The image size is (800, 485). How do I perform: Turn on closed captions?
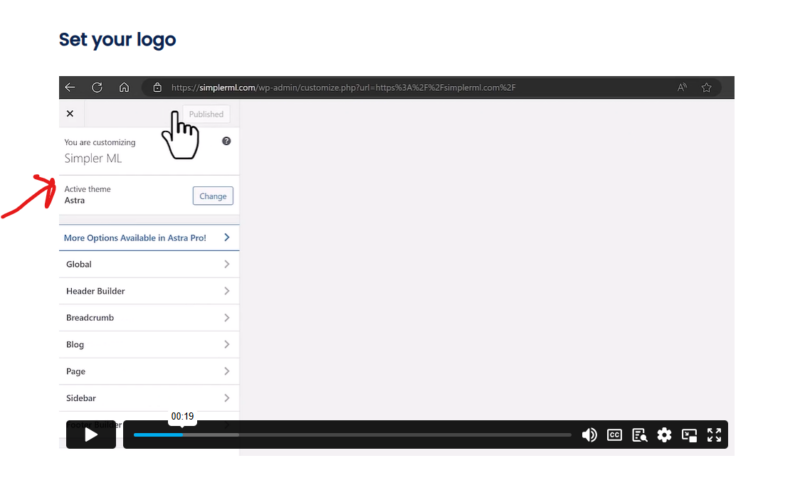point(615,435)
